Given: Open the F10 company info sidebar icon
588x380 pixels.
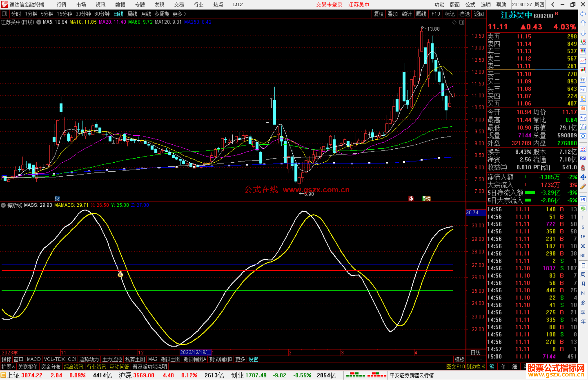Looking at the screenshot, I should (583, 89).
